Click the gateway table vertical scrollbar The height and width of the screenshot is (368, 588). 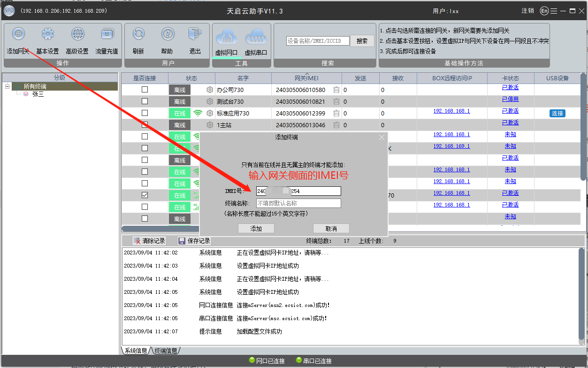tap(583, 127)
